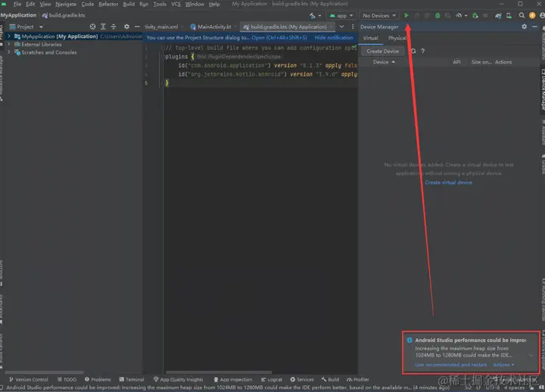The image size is (545, 392).
Task: Open the notification Actions dropdown
Action: coord(503,365)
